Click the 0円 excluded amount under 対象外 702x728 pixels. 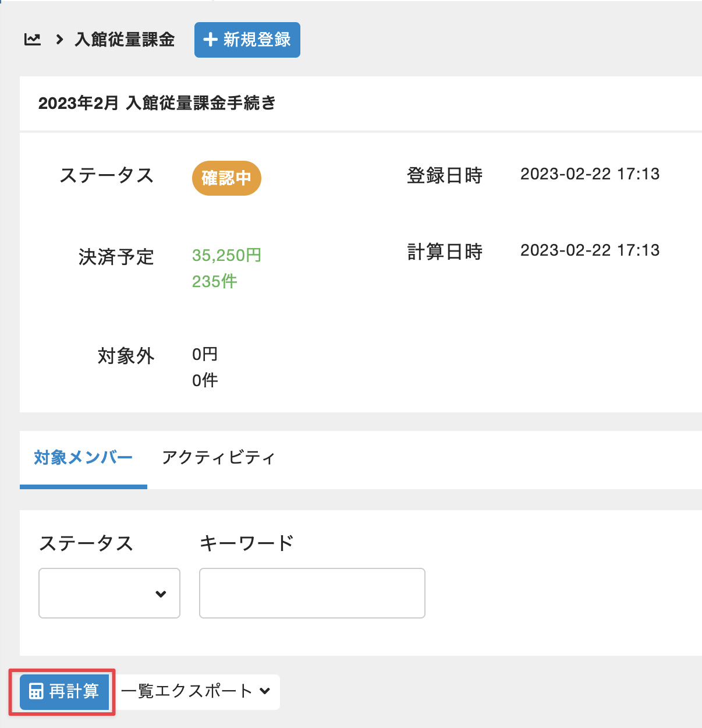[205, 354]
